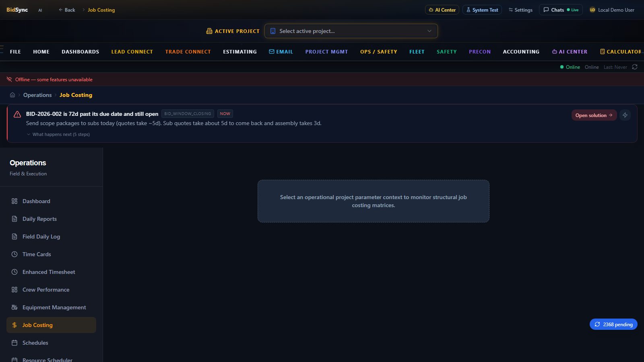The height and width of the screenshot is (362, 644).
Task: Go to Time Cards in sidebar
Action: tap(51, 254)
